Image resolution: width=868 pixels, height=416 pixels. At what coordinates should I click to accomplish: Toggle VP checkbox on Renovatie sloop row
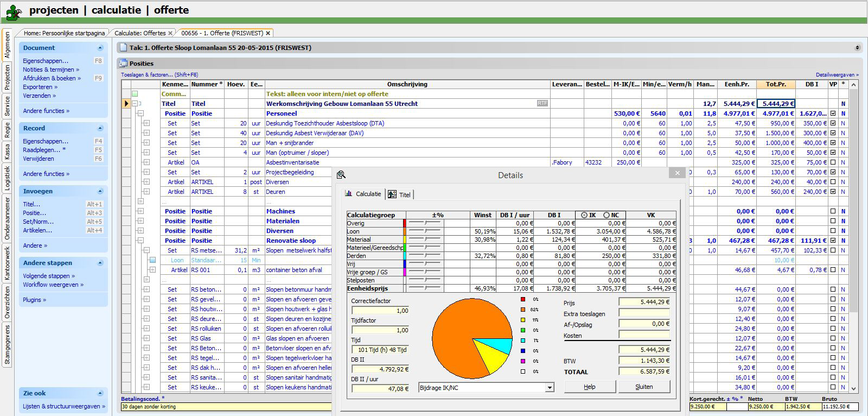click(833, 241)
